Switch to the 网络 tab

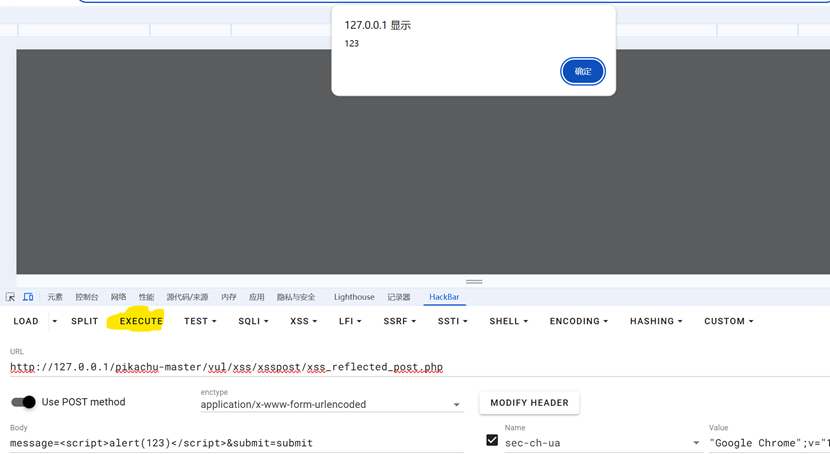click(118, 297)
